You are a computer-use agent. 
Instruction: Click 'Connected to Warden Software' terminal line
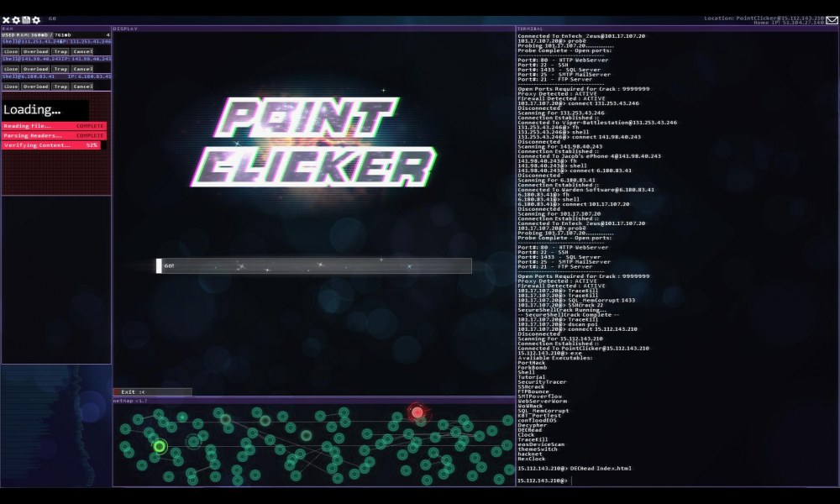click(x=585, y=190)
